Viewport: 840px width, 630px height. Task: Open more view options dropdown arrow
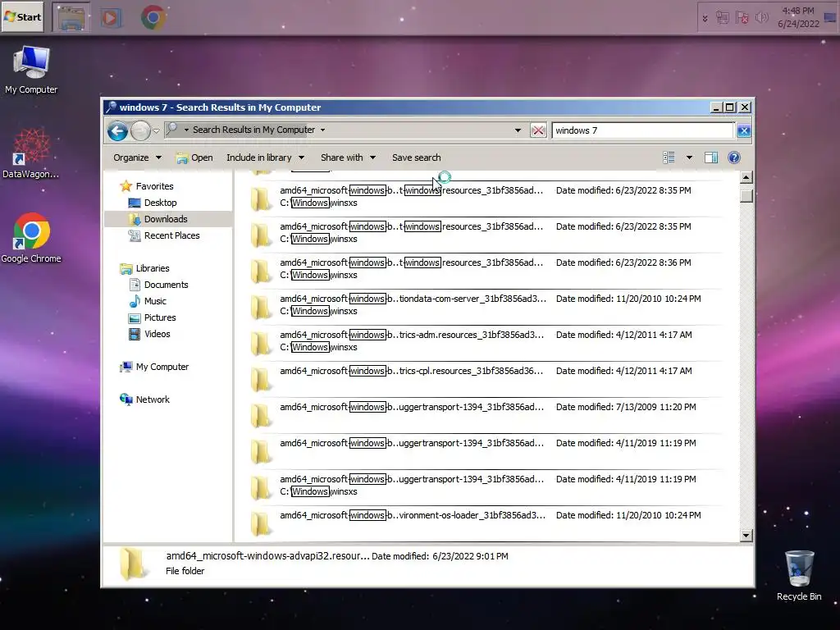689,157
